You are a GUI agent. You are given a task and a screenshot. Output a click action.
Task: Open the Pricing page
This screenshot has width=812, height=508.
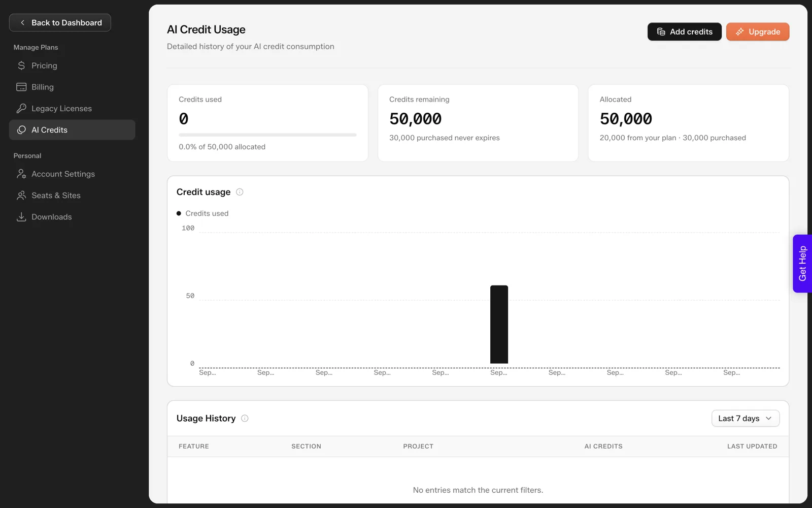click(x=72, y=66)
